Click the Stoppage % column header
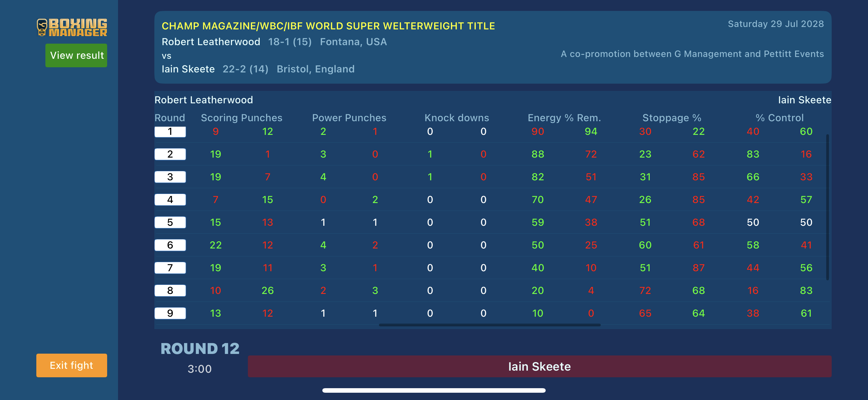This screenshot has width=868, height=400. coord(672,118)
